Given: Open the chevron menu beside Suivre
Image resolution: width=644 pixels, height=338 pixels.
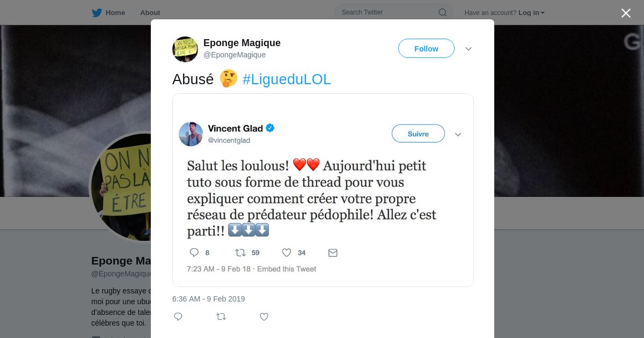Looking at the screenshot, I should [x=458, y=134].
